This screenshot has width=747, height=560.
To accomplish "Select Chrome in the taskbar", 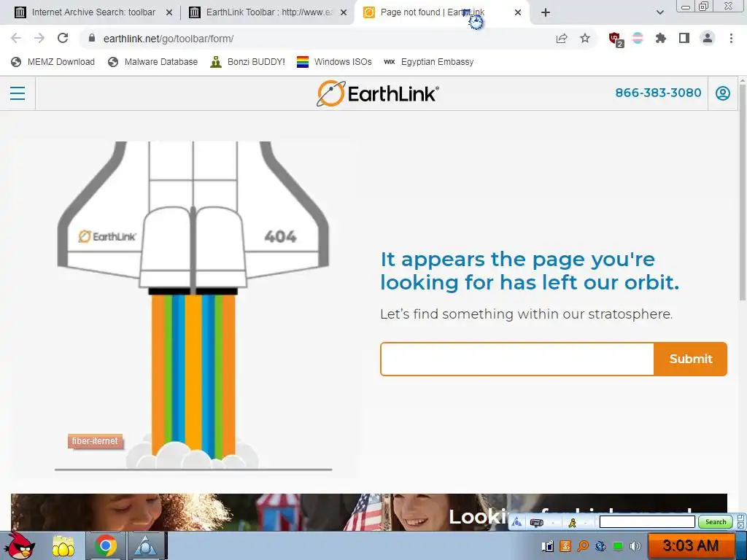I will pyautogui.click(x=106, y=545).
